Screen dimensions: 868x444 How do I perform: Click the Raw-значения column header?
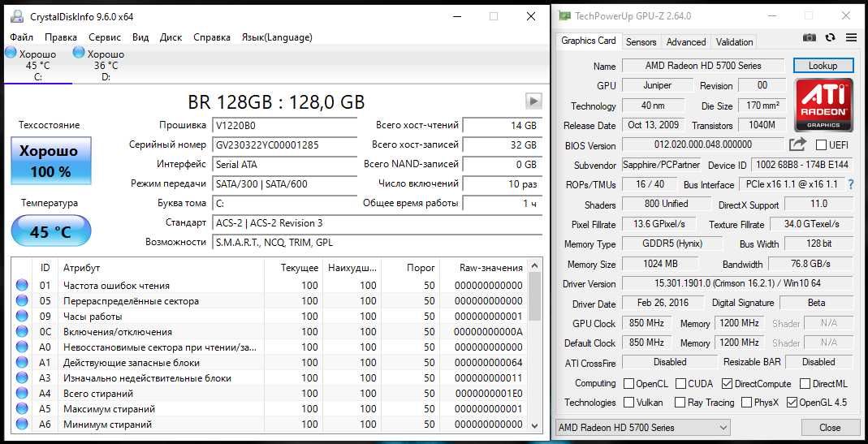click(x=483, y=267)
